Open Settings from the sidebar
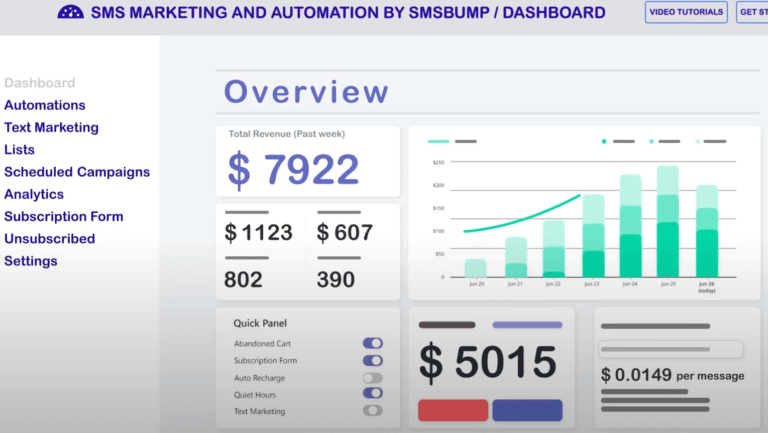The image size is (768, 433). (31, 261)
